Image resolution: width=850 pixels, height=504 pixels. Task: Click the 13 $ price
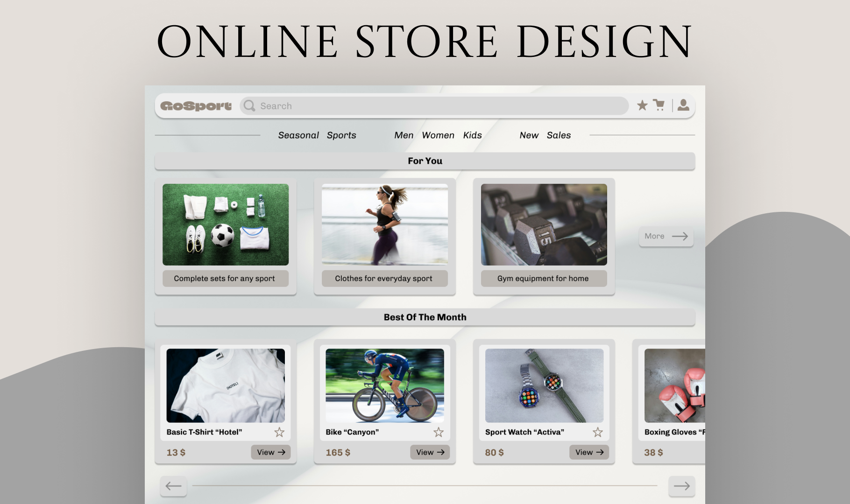[x=176, y=452]
